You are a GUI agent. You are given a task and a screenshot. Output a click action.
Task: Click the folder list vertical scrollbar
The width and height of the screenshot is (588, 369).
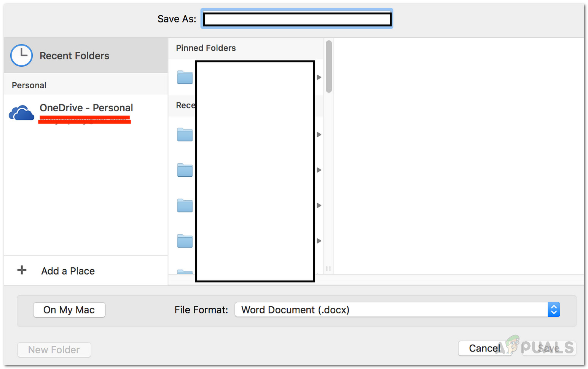click(x=329, y=67)
